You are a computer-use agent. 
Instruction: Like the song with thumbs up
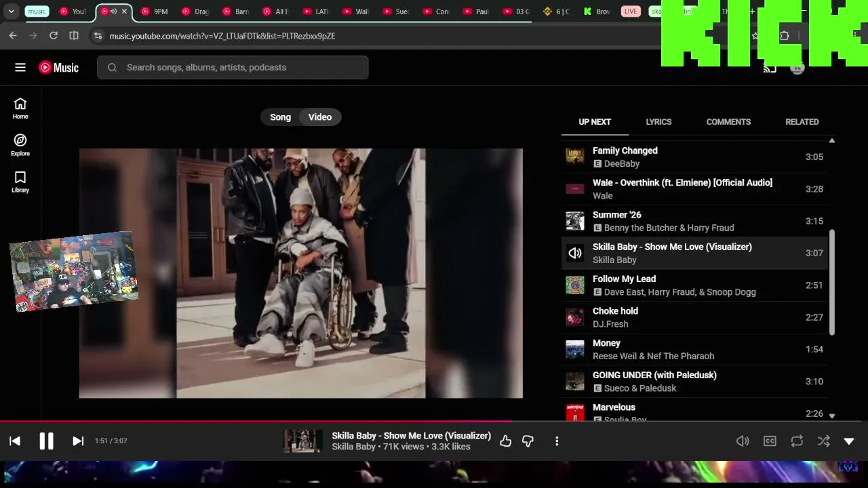506,441
